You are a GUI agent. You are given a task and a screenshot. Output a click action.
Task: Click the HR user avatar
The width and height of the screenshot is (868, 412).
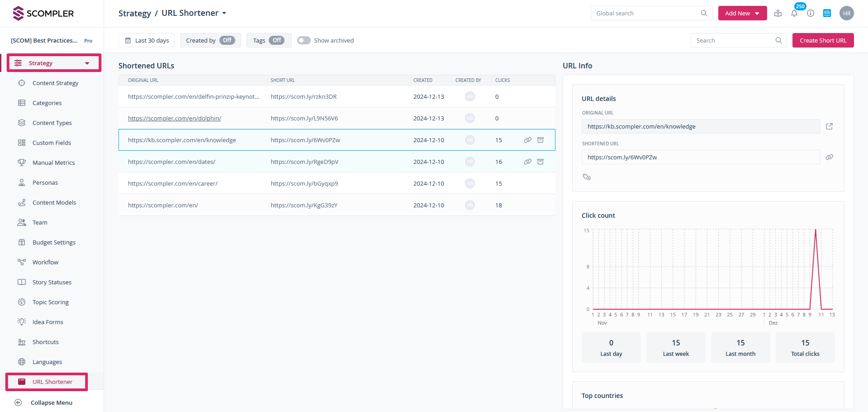846,14
